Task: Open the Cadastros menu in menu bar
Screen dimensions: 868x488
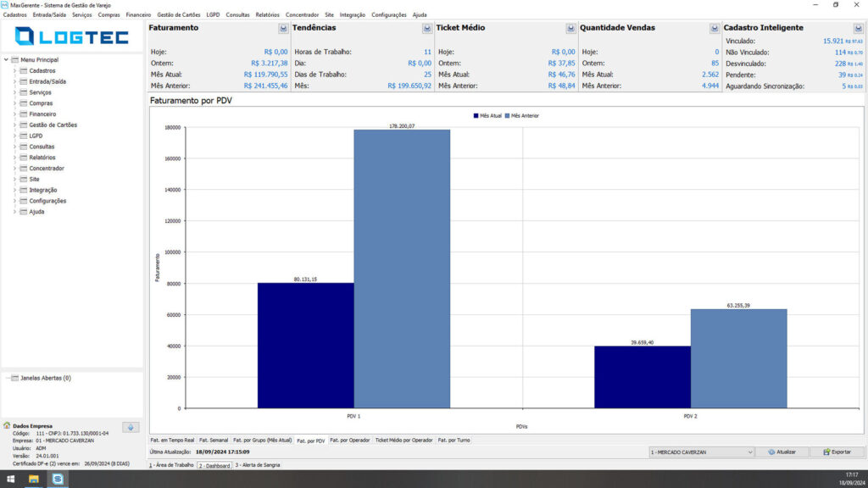Action: [x=15, y=15]
